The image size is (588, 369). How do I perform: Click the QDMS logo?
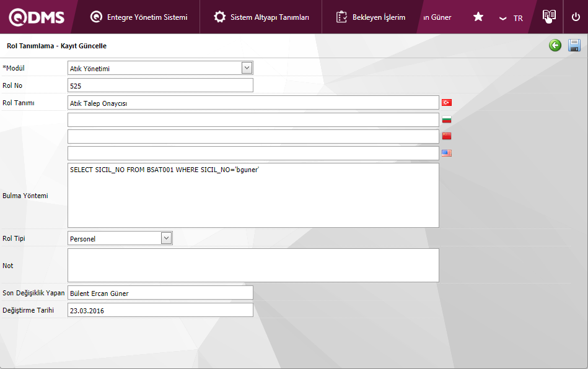coord(37,17)
